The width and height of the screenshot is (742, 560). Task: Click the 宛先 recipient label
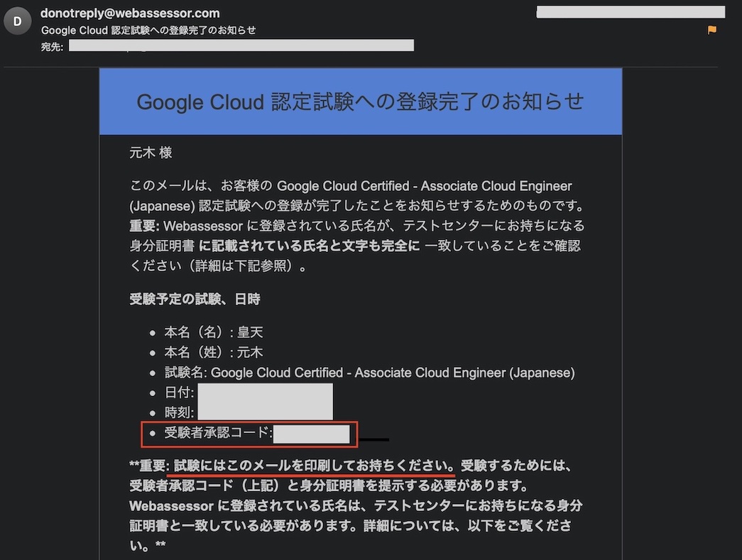pos(52,46)
